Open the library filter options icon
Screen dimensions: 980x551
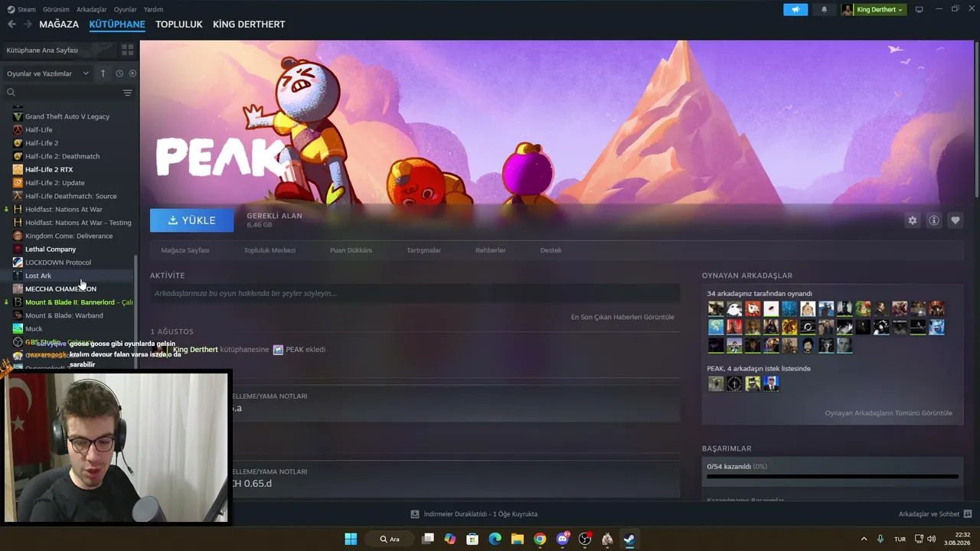[127, 93]
